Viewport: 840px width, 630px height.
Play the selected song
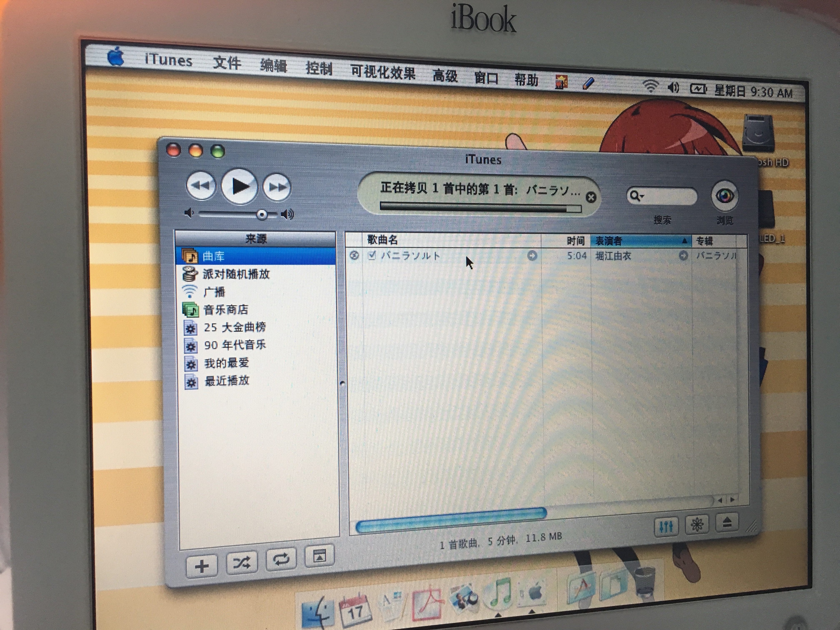239,186
